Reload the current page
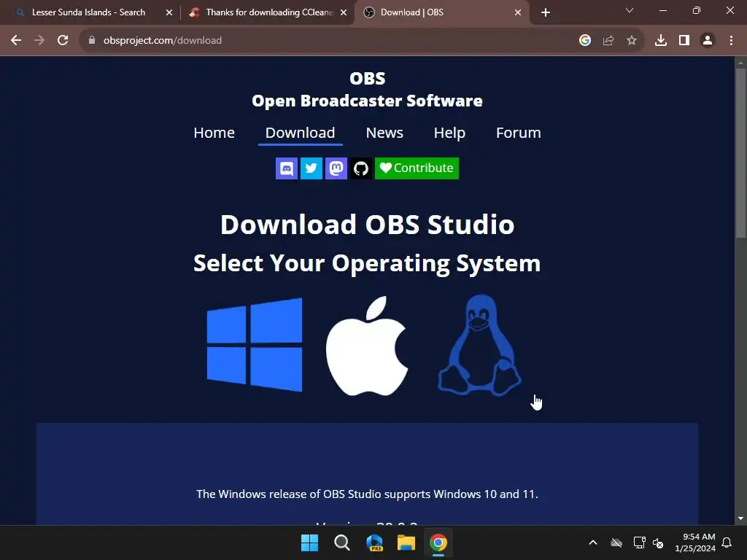The height and width of the screenshot is (560, 747). pos(63,41)
